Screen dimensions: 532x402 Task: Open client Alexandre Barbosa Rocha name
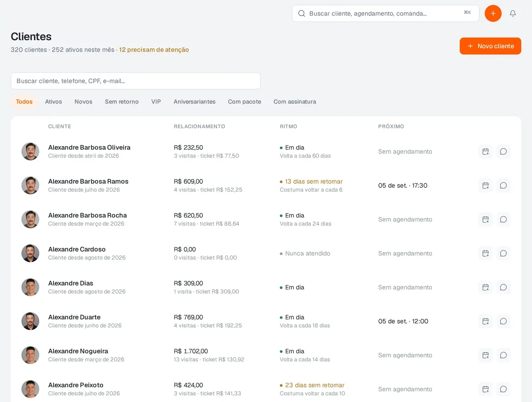point(87,215)
